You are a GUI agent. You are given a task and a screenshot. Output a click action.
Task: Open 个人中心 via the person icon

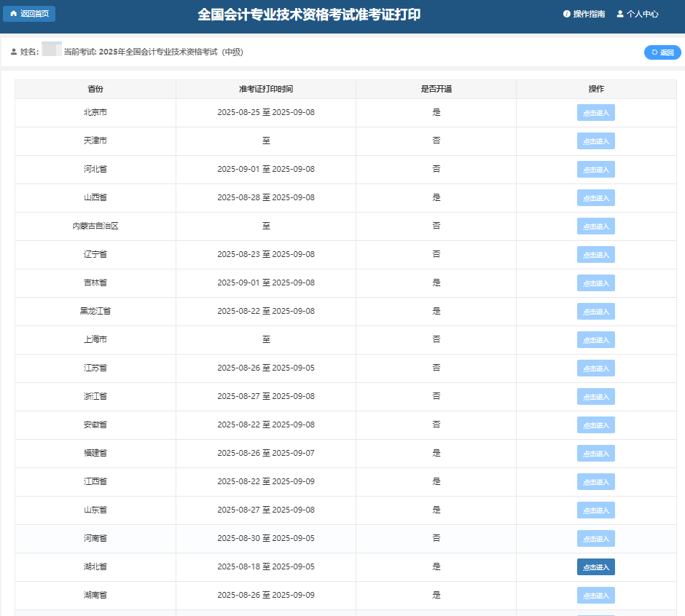(619, 13)
